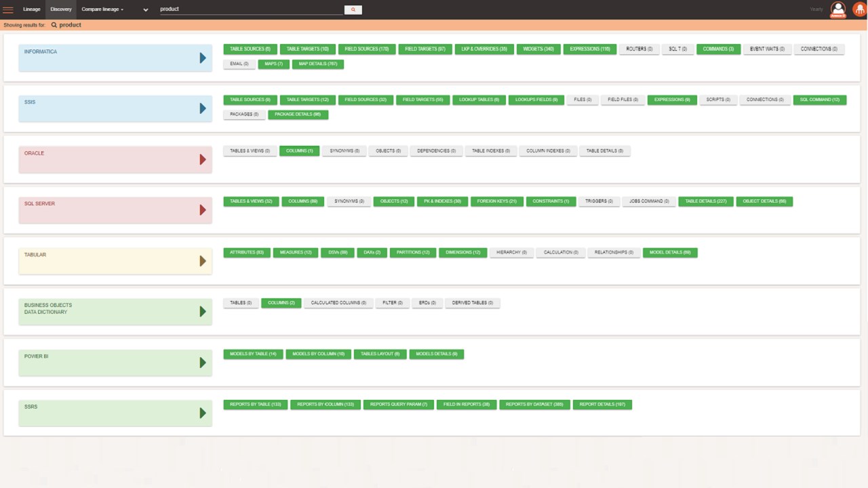868x488 pixels.
Task: Click the red search button
Action: [353, 9]
